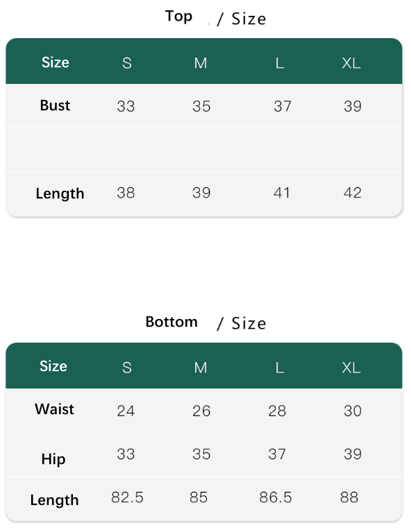Select the M column header in Bottom table

click(201, 368)
